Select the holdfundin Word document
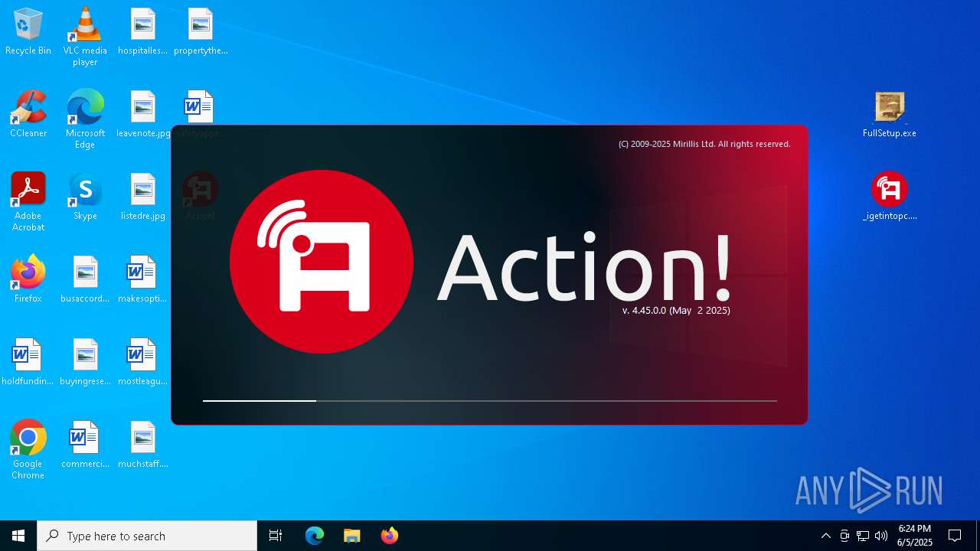This screenshot has height=551, width=980. tap(28, 362)
